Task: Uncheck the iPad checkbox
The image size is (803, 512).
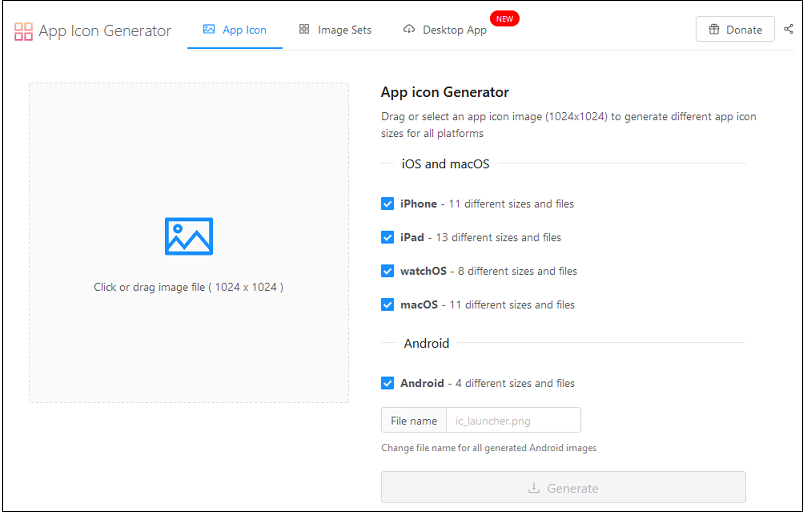Action: (x=387, y=237)
